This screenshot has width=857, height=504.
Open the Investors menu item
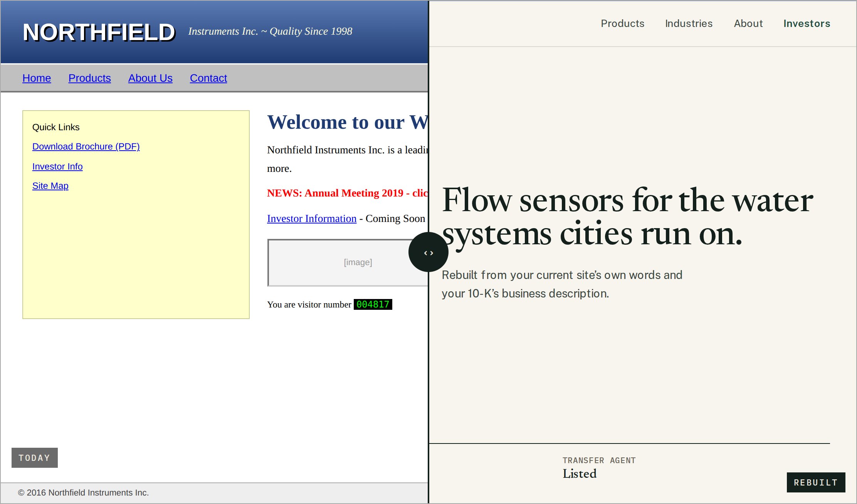pos(807,24)
